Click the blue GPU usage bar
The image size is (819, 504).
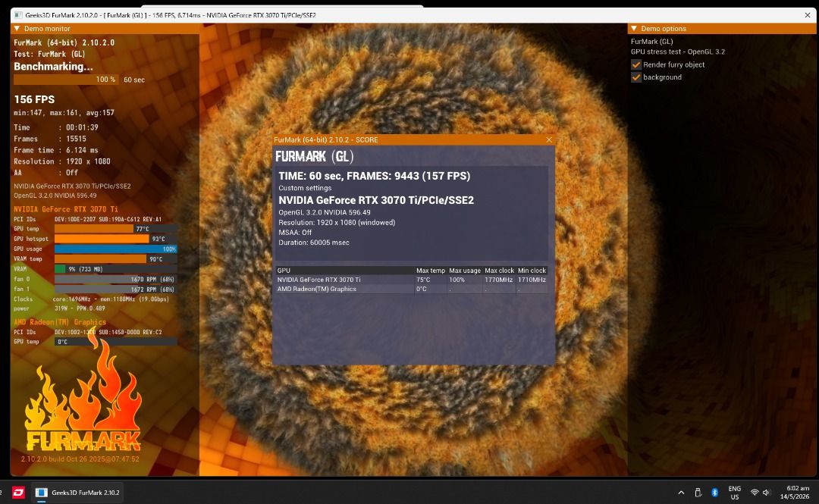(x=115, y=249)
